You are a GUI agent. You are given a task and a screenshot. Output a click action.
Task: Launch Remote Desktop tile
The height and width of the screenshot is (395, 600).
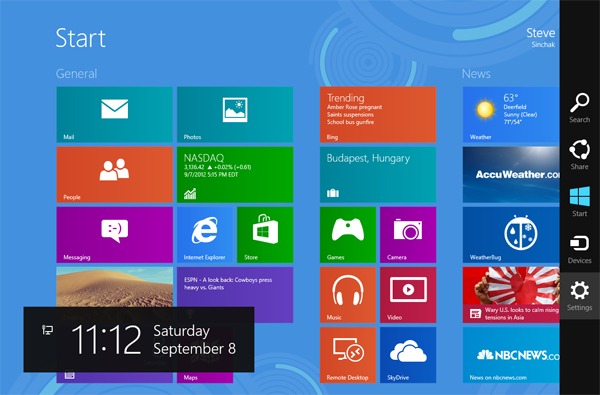348,355
